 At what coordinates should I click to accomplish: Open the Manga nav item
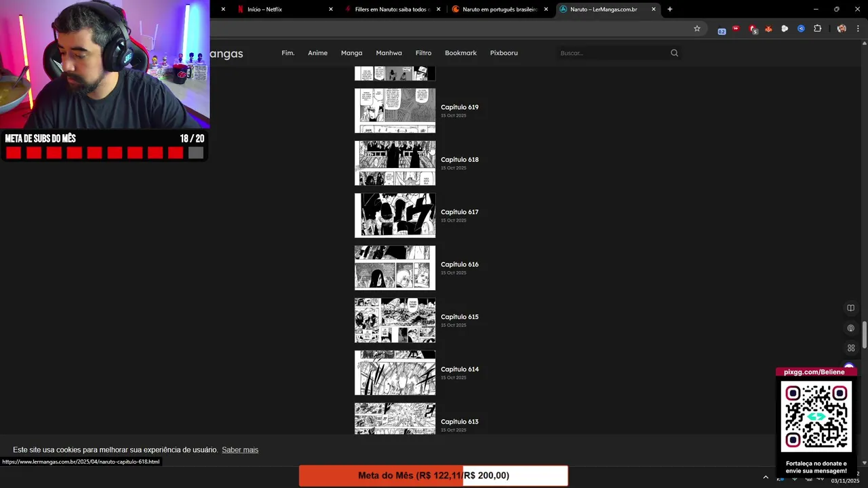pyautogui.click(x=351, y=53)
